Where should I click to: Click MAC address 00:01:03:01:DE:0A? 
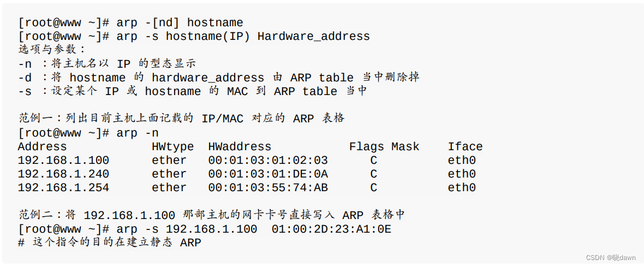pos(268,174)
